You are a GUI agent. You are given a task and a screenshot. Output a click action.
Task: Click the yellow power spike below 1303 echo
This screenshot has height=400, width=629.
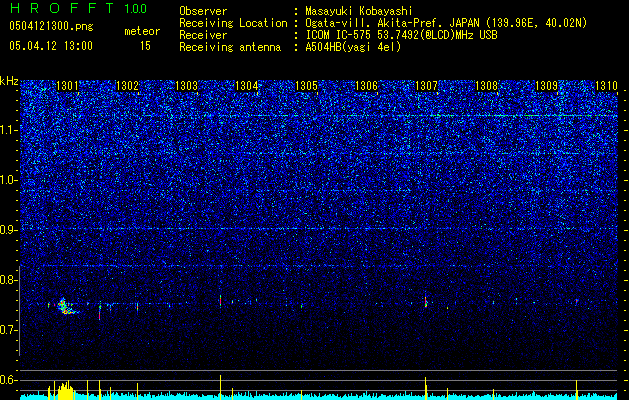pos(220,385)
